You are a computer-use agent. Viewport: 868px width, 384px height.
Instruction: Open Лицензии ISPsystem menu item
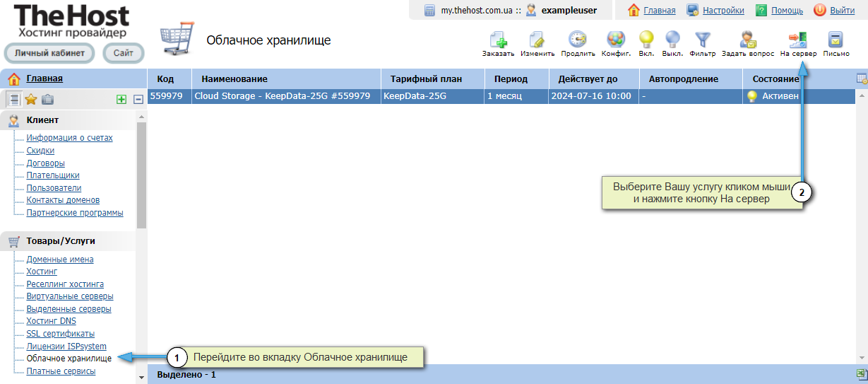coord(66,347)
